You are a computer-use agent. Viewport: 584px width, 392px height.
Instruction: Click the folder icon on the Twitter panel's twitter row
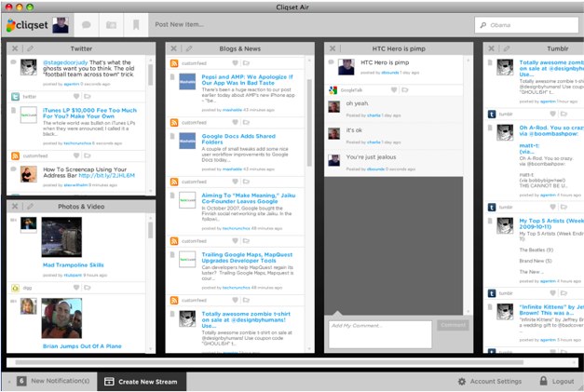point(88,97)
